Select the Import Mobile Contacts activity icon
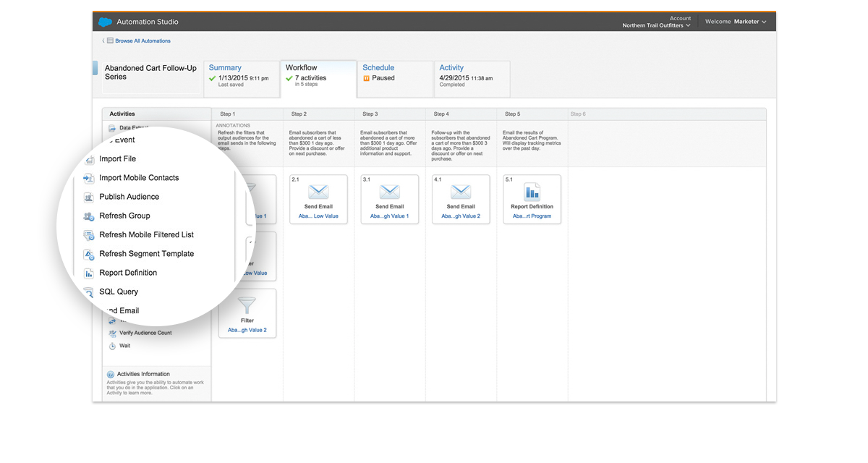868x463 pixels. tap(88, 178)
